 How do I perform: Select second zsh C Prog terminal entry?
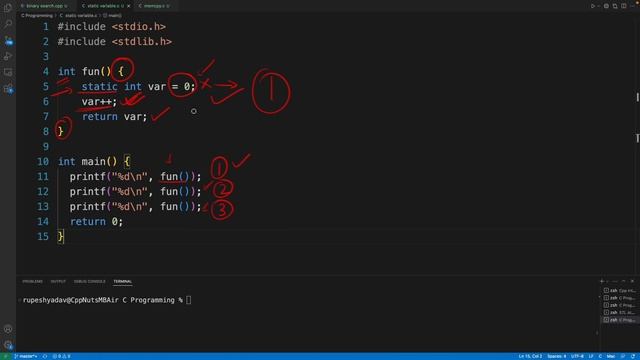tap(620, 298)
